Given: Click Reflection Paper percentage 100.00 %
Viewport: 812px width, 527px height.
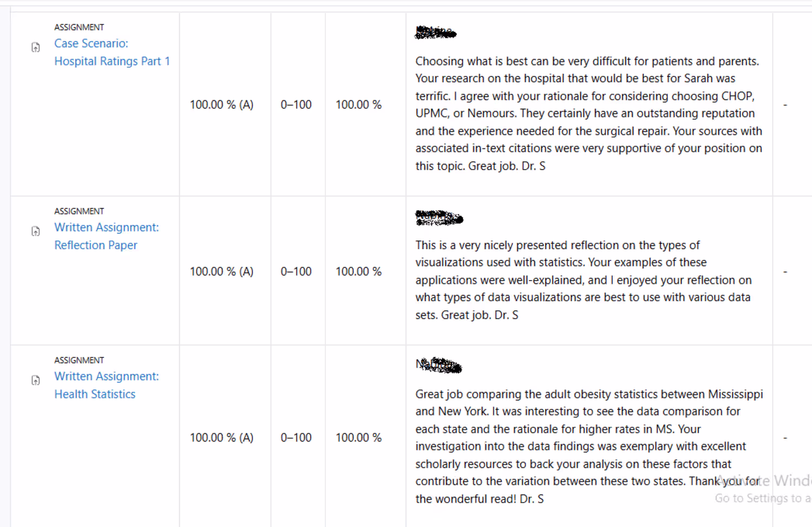Looking at the screenshot, I should [358, 271].
